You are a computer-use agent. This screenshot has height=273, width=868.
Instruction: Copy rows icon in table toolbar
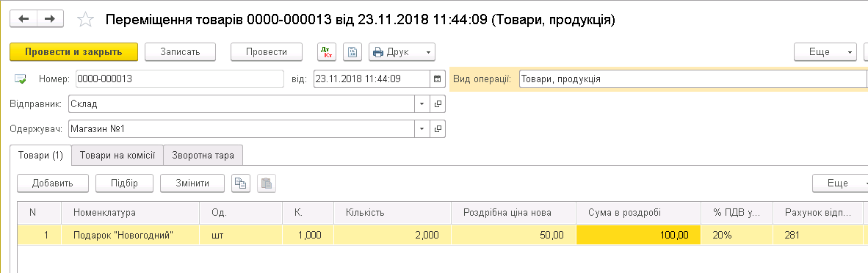[241, 183]
